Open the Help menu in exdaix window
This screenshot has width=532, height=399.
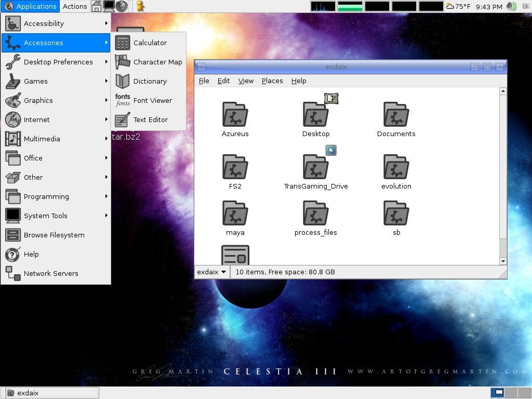[x=299, y=81]
